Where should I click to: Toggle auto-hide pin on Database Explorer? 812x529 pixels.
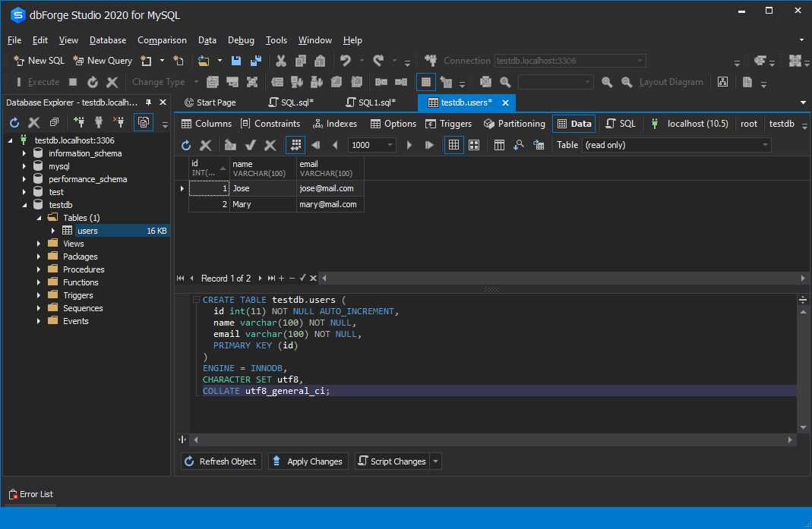point(149,102)
